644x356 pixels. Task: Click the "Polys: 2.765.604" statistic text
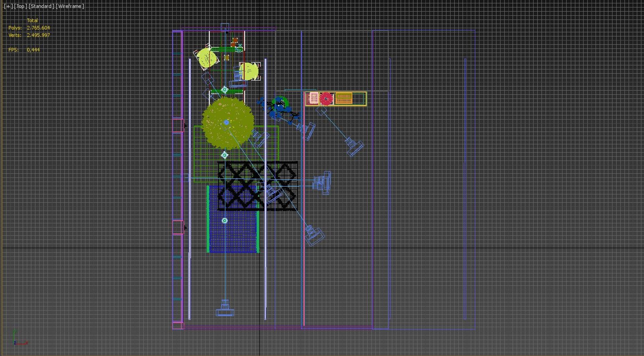coord(29,28)
